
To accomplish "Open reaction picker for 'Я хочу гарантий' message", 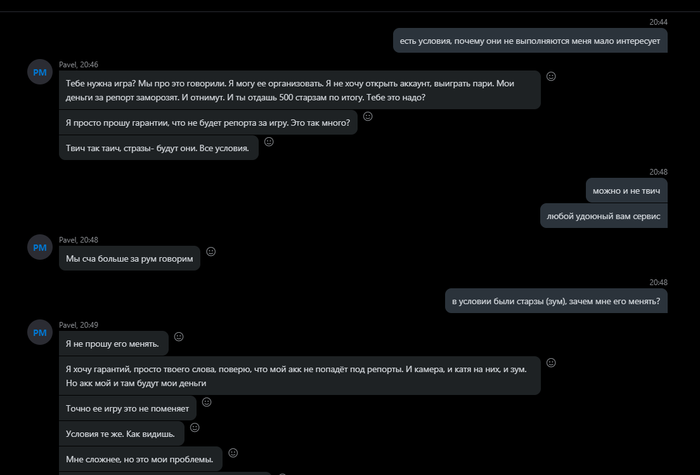I will pos(551,362).
